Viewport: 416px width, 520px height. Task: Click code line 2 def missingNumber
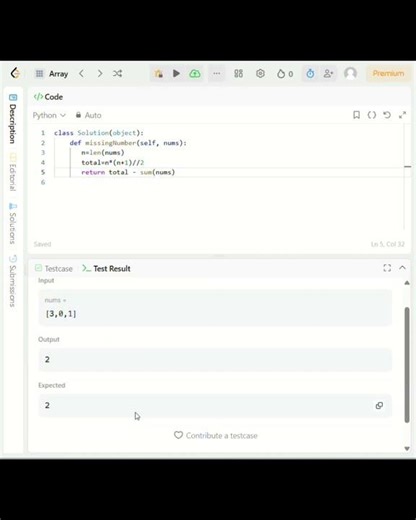click(128, 143)
